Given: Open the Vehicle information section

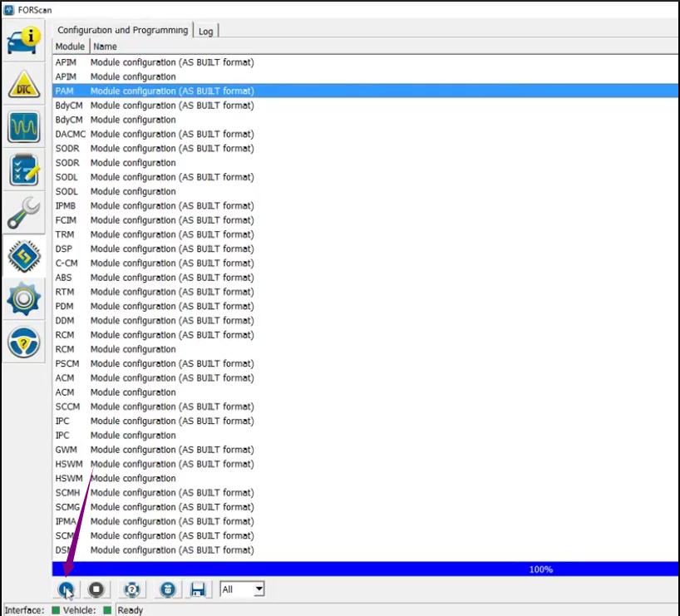Looking at the screenshot, I should point(24,41).
